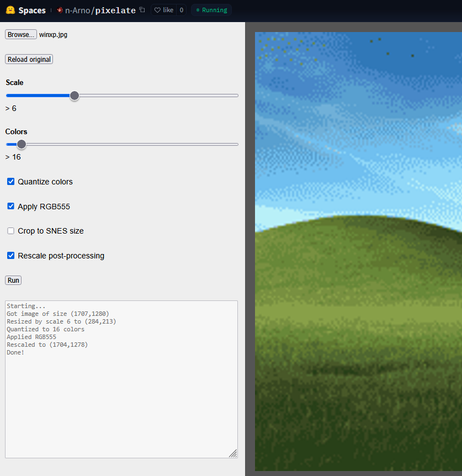Screen dimensions: 462x476
Task: Click the 'Quantized to 16 colors' log line
Action: [x=45, y=329]
